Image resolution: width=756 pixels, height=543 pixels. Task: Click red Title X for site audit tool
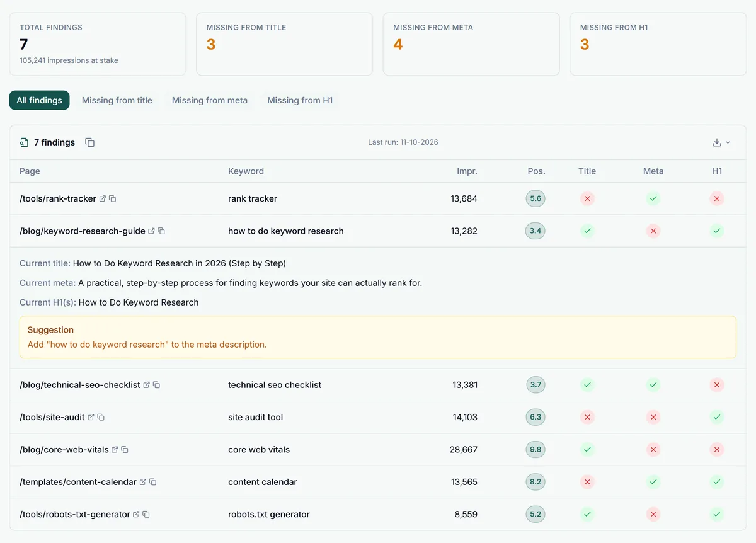pos(587,417)
